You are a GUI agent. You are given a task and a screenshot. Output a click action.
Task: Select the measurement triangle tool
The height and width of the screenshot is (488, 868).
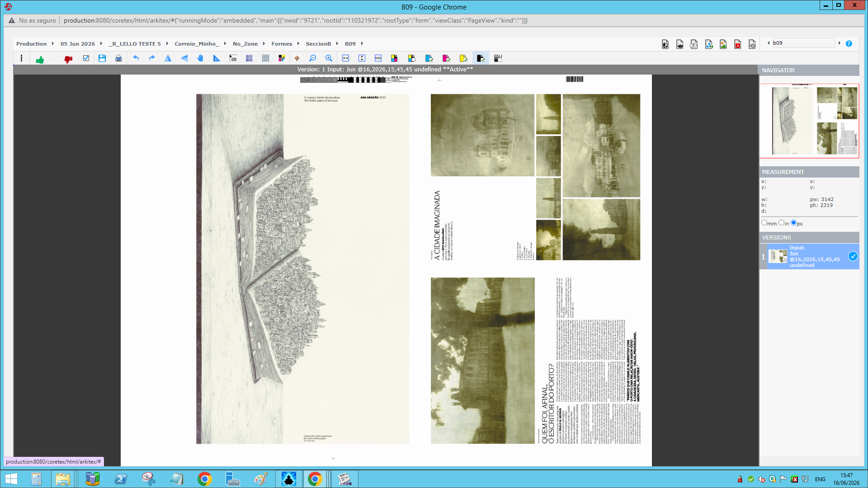point(217,58)
